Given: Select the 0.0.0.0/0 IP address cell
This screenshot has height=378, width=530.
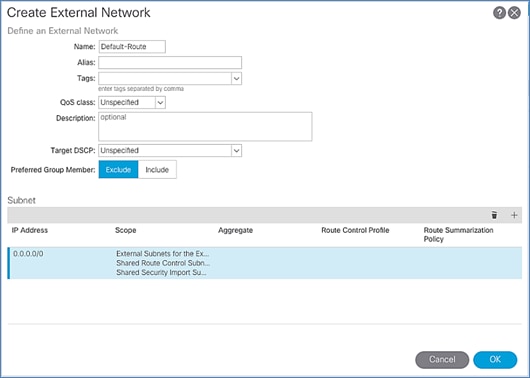Looking at the screenshot, I should click(x=28, y=254).
